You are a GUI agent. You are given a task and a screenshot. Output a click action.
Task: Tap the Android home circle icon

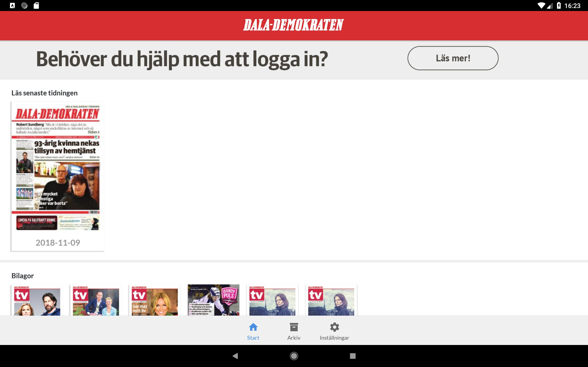(x=294, y=356)
